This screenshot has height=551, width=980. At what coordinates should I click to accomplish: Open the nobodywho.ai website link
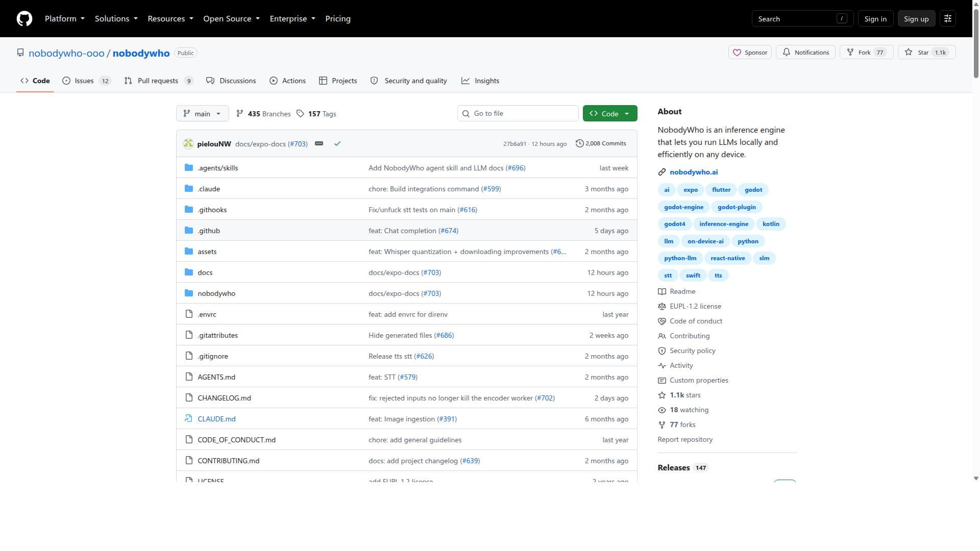[694, 172]
